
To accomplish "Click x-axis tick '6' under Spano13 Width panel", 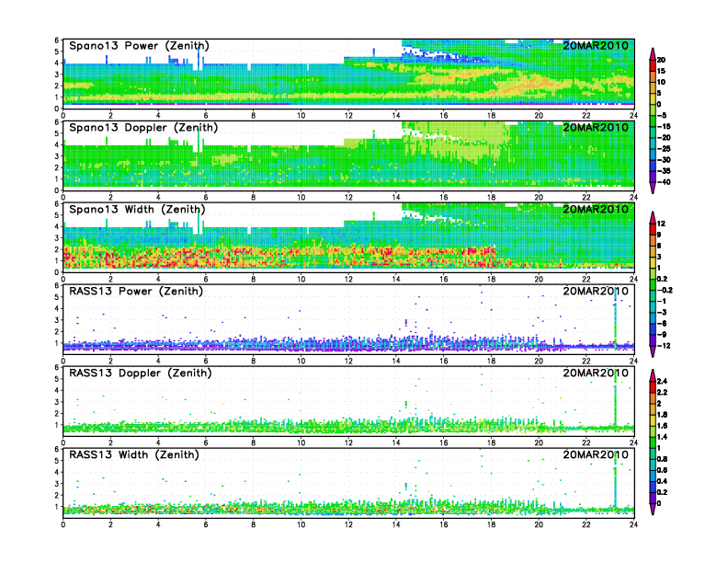I will [206, 279].
